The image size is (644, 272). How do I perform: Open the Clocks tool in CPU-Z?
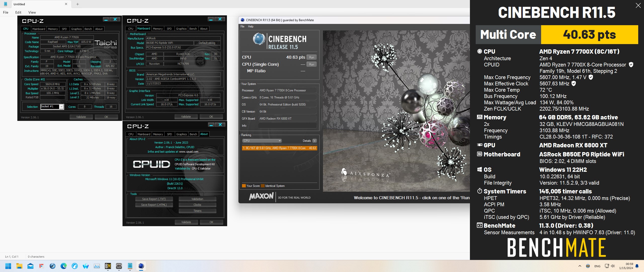[x=197, y=205]
